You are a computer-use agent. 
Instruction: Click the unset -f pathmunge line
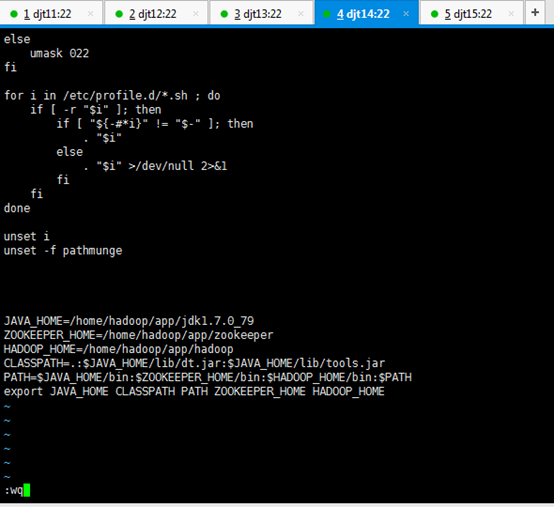click(x=63, y=250)
